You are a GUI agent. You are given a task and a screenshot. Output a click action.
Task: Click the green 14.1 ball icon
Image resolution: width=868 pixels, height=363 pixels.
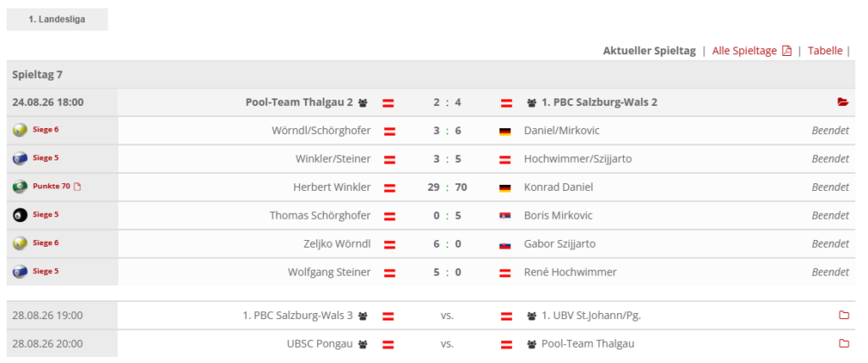20,187
